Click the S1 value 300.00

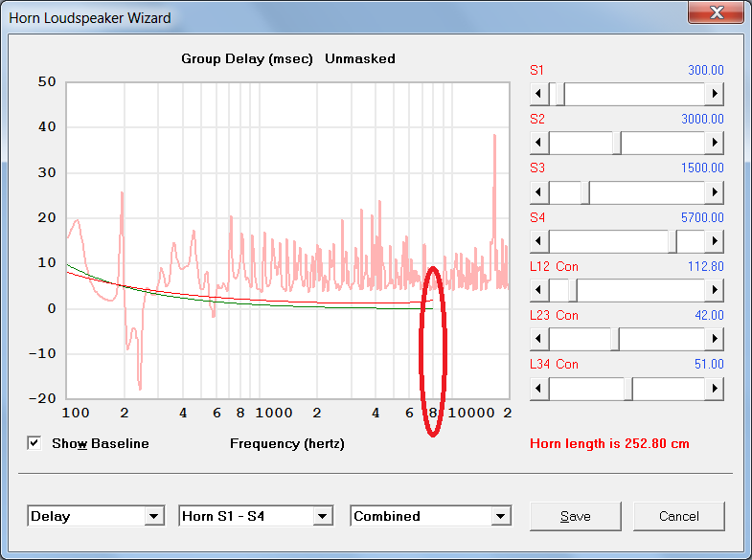tap(705, 70)
